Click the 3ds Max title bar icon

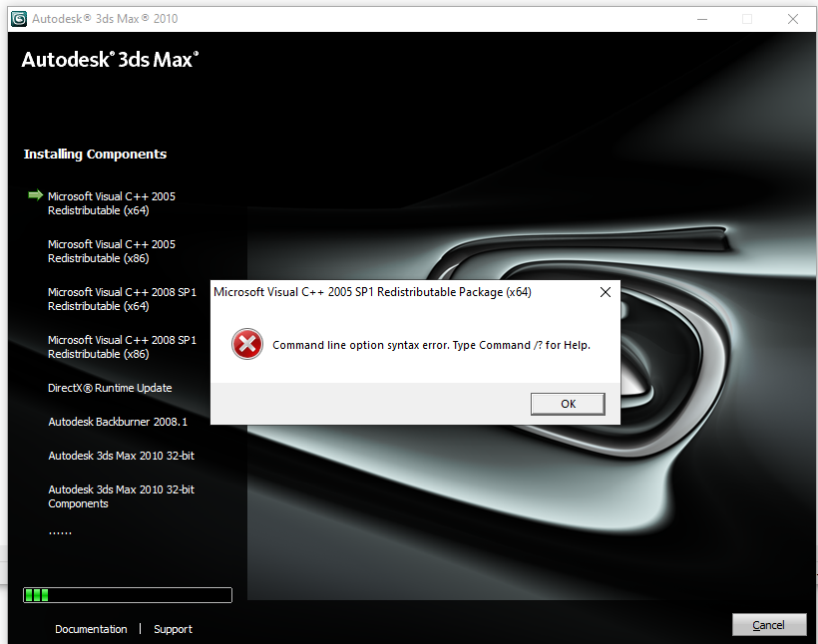click(19, 19)
